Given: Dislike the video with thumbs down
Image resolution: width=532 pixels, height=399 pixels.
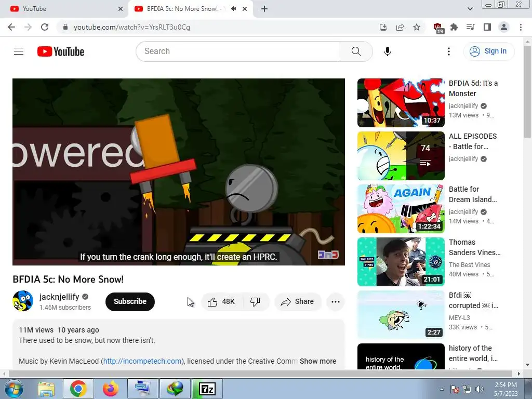Looking at the screenshot, I should (x=255, y=302).
